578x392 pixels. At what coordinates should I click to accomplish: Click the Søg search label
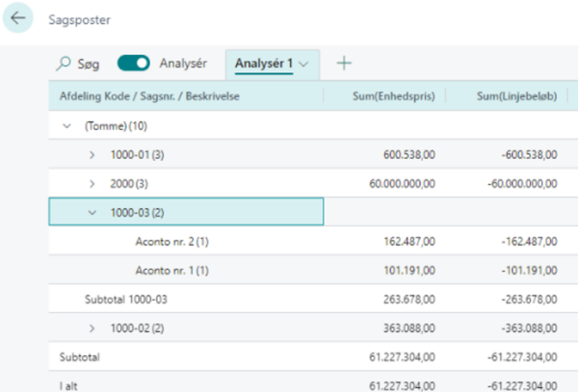tap(89, 65)
